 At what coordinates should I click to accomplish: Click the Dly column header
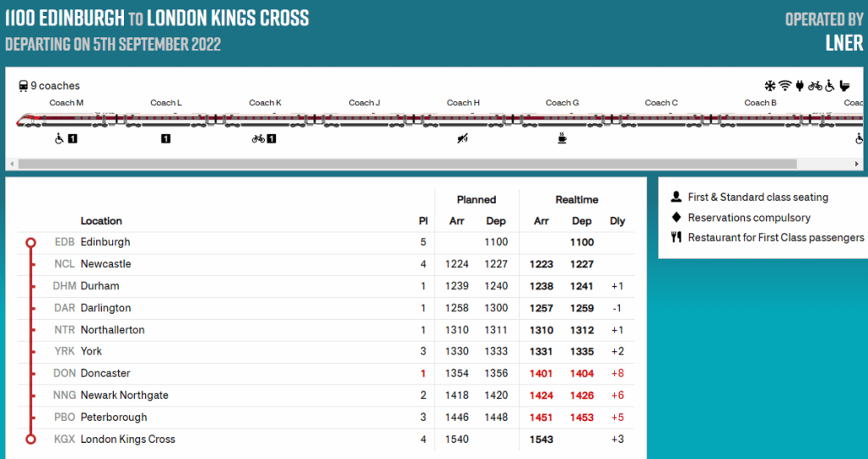click(x=617, y=221)
